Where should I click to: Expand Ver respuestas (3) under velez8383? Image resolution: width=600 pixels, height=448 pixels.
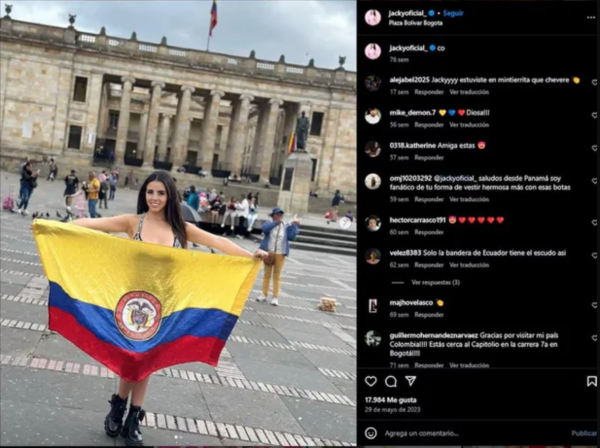[x=435, y=282]
